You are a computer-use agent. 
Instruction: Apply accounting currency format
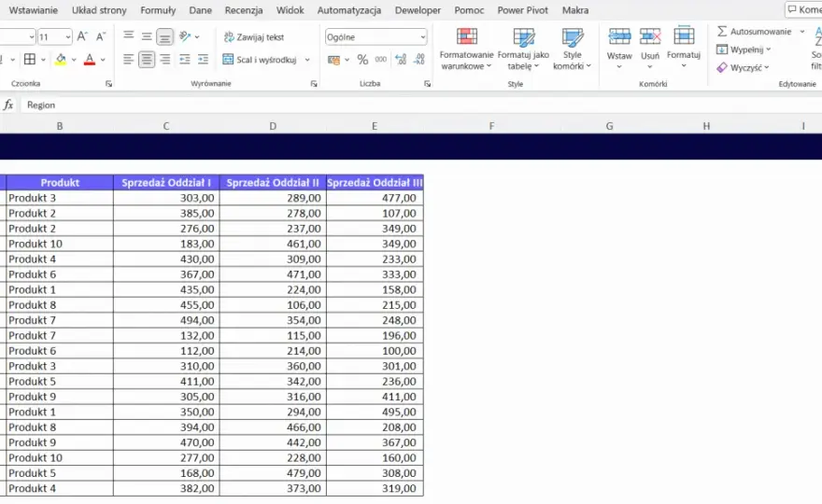(333, 60)
